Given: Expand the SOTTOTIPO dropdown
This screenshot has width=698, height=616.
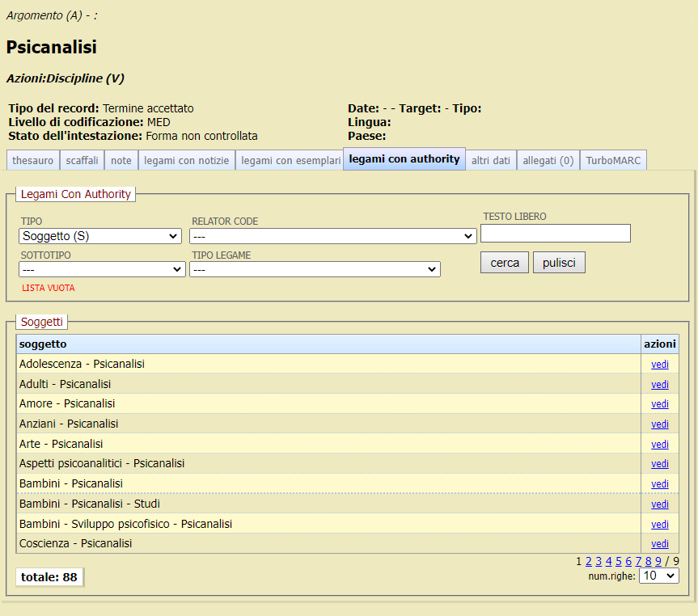Looking at the screenshot, I should pyautogui.click(x=102, y=269).
